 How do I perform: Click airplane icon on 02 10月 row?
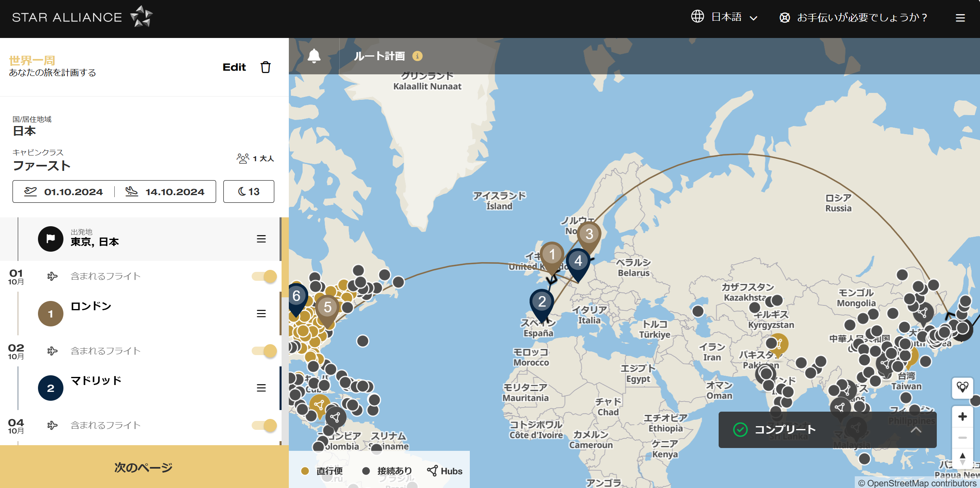coord(52,351)
